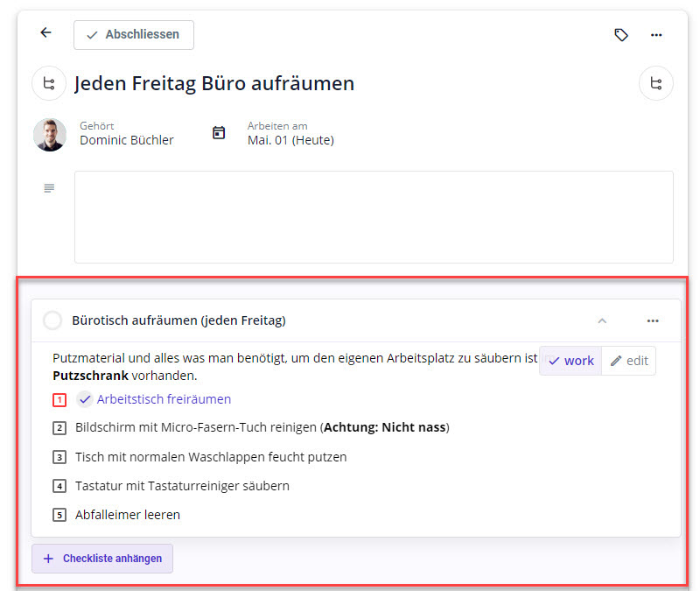Mark Bürotisch aufräumen checklist as complete
Image resolution: width=700 pixels, height=591 pixels.
[52, 320]
